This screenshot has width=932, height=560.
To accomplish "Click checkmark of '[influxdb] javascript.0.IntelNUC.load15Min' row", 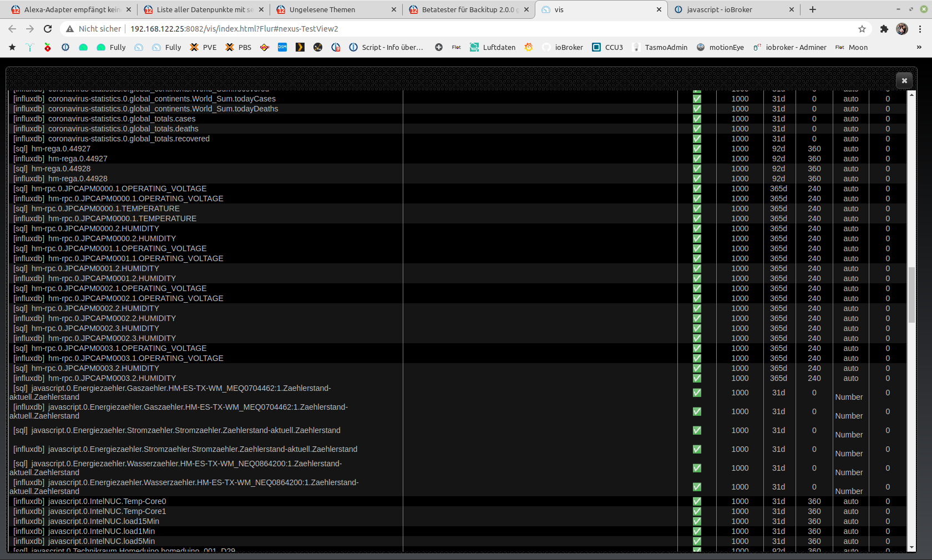I will [697, 521].
